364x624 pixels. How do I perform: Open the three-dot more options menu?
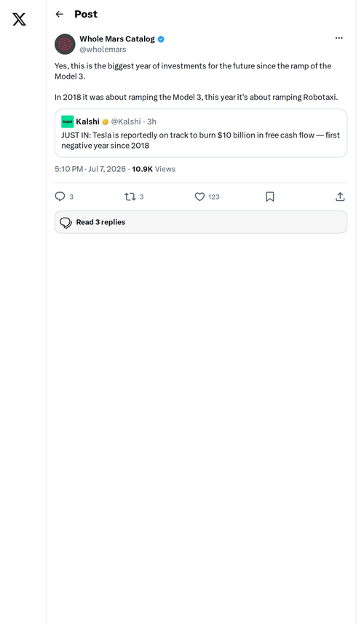pos(339,38)
